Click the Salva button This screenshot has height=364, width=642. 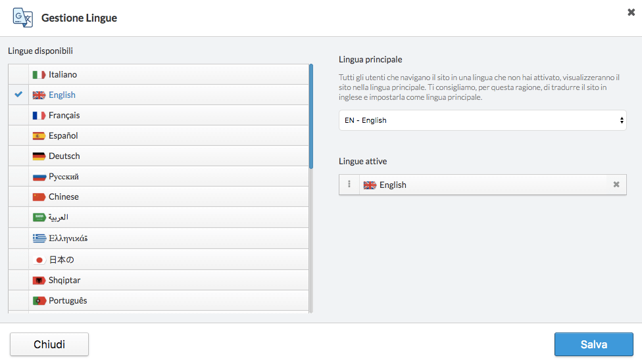[x=594, y=344]
